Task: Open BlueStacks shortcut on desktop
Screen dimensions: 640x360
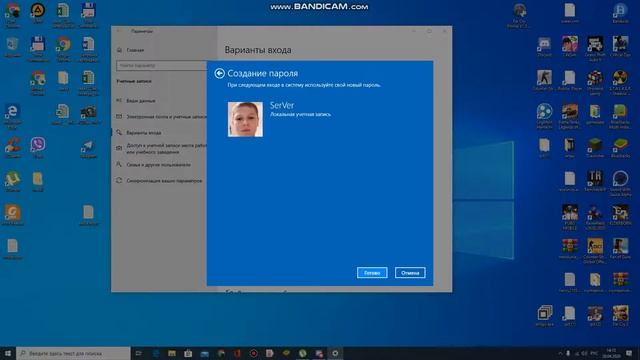Action: click(620, 148)
